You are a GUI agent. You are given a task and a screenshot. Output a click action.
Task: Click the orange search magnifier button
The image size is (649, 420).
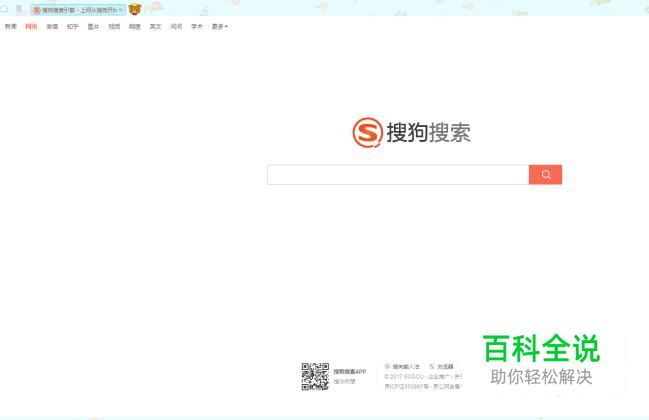(x=545, y=175)
